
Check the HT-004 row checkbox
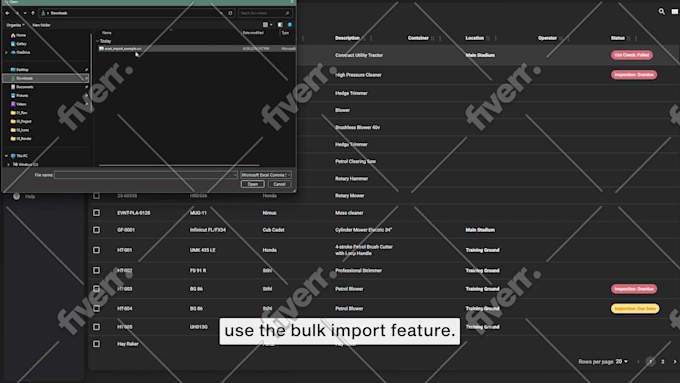[x=96, y=308]
